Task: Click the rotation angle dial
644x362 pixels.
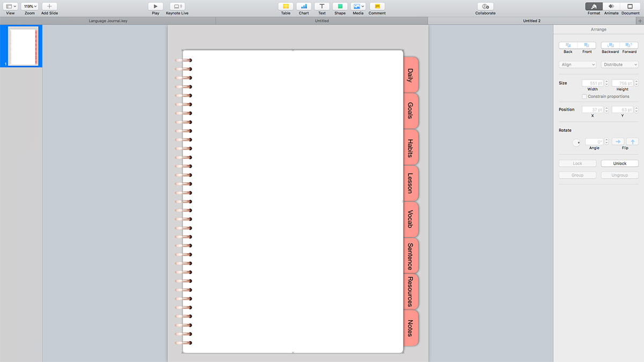Action: [576, 143]
